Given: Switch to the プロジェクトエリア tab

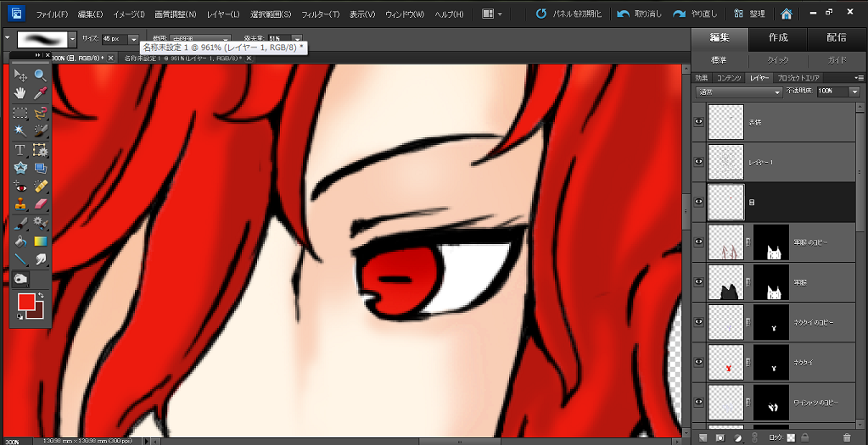Looking at the screenshot, I should (798, 78).
